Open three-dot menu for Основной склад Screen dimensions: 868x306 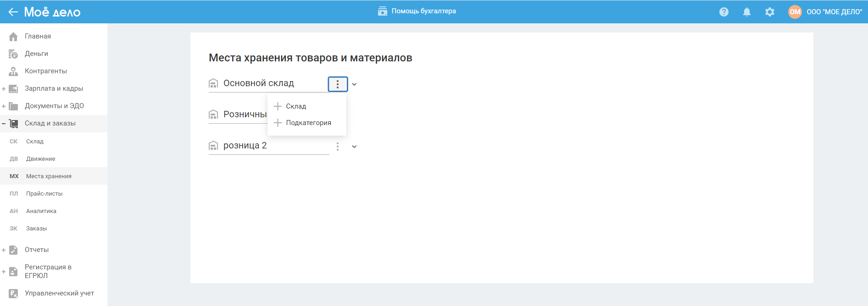click(338, 84)
